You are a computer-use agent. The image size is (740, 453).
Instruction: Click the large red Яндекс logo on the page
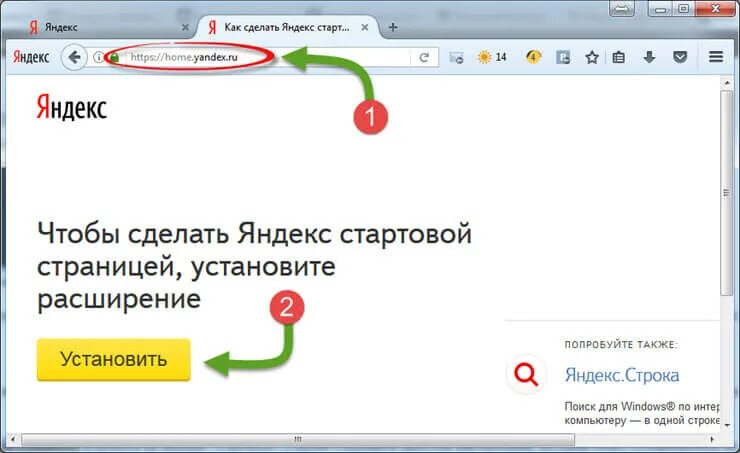(72, 108)
